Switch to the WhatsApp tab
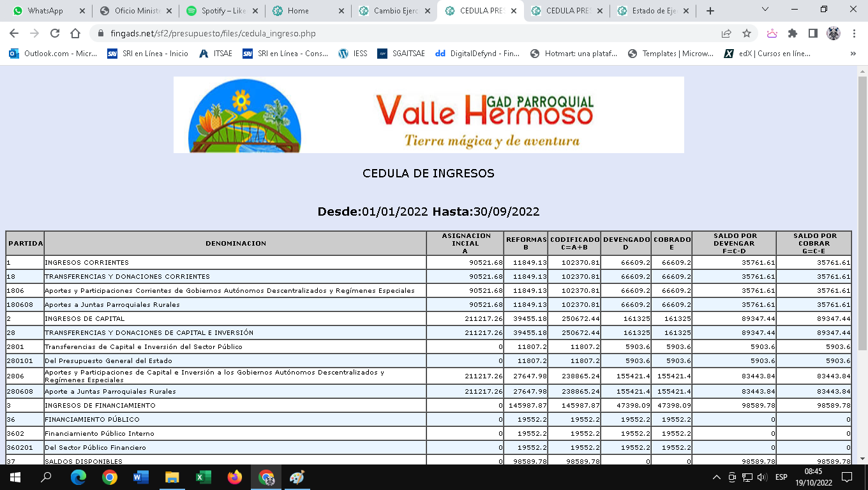This screenshot has height=490, width=868. [45, 11]
